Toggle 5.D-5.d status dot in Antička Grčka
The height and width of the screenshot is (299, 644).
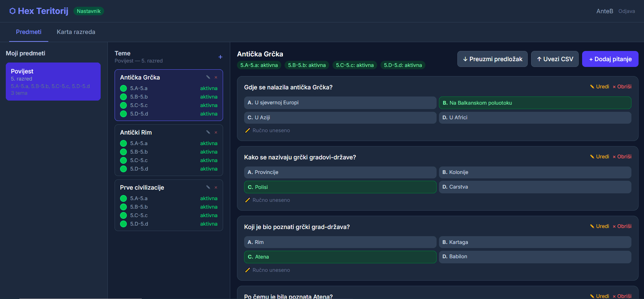[x=123, y=114]
